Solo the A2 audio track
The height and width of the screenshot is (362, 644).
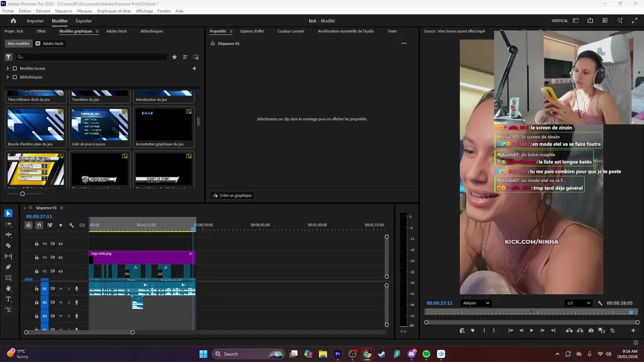[69, 302]
